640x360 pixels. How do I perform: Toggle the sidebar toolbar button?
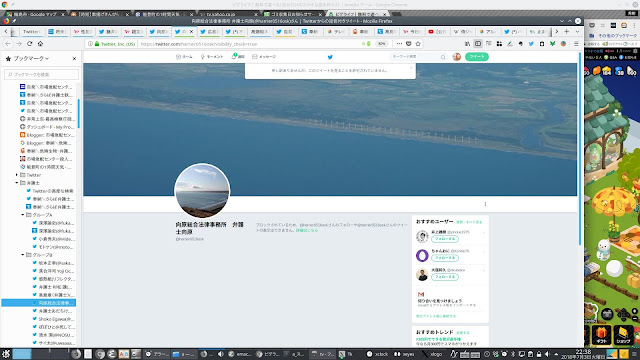[x=478, y=44]
